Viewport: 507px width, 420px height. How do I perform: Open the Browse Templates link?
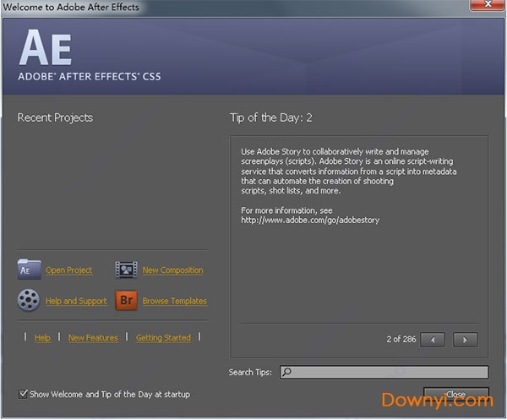[x=175, y=301]
